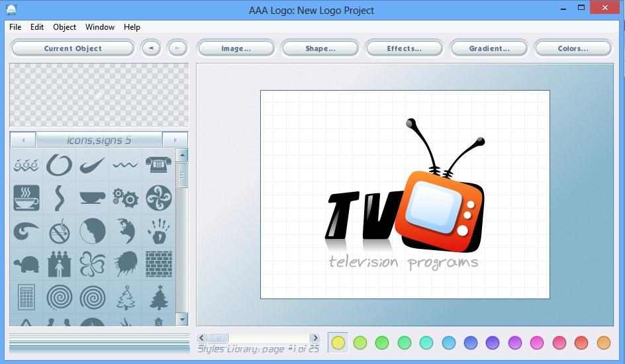This screenshot has width=625, height=364.
Task: Open the Edit menu
Action: coord(36,27)
